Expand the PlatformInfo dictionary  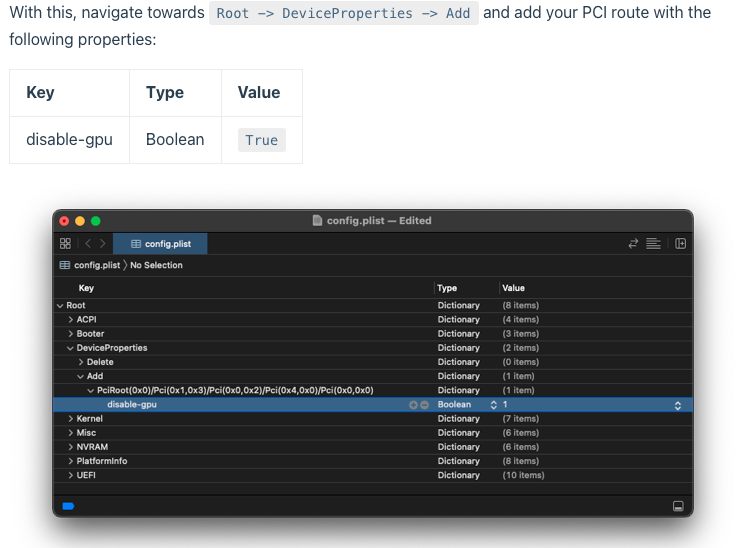[x=71, y=461]
